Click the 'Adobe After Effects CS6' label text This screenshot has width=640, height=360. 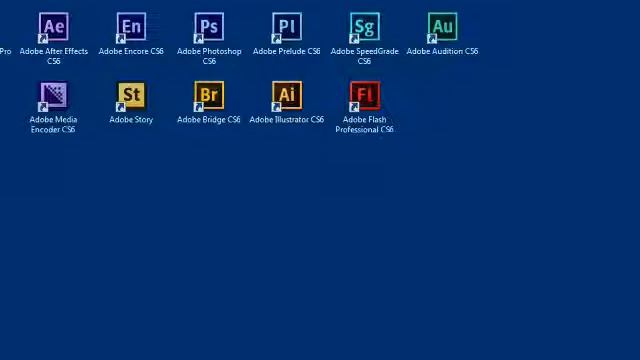(53, 56)
